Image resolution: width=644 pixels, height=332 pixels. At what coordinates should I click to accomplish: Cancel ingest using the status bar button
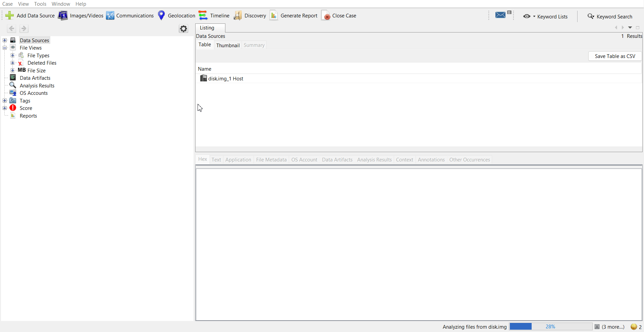click(x=597, y=327)
